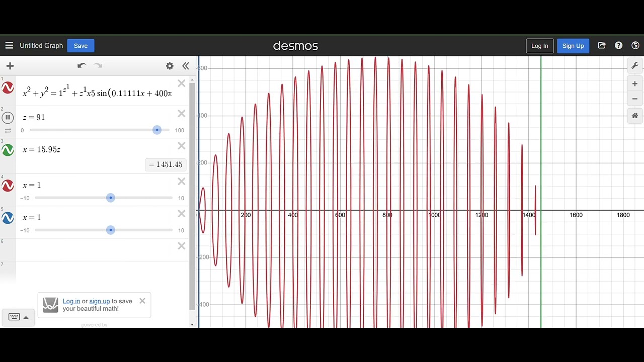Follow the 'Log in' link in the save prompt
The height and width of the screenshot is (362, 644).
pos(71,301)
